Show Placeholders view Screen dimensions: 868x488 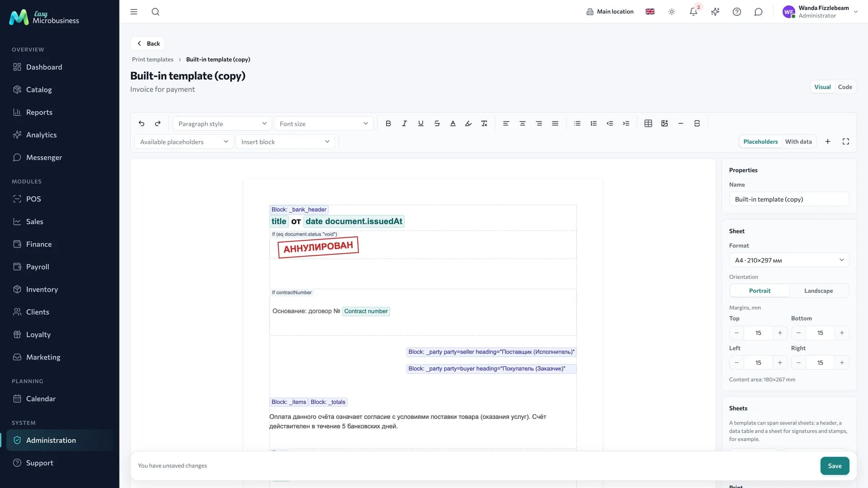760,141
